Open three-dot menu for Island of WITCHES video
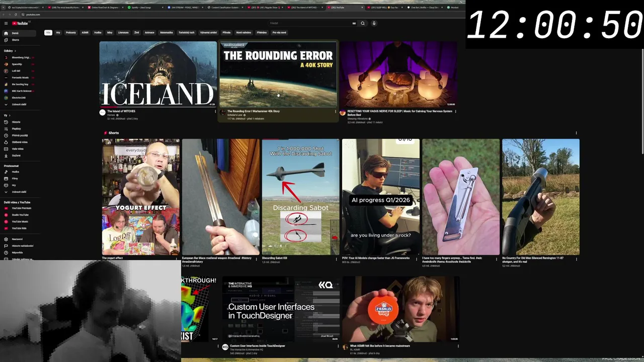644x362 pixels. (215, 112)
